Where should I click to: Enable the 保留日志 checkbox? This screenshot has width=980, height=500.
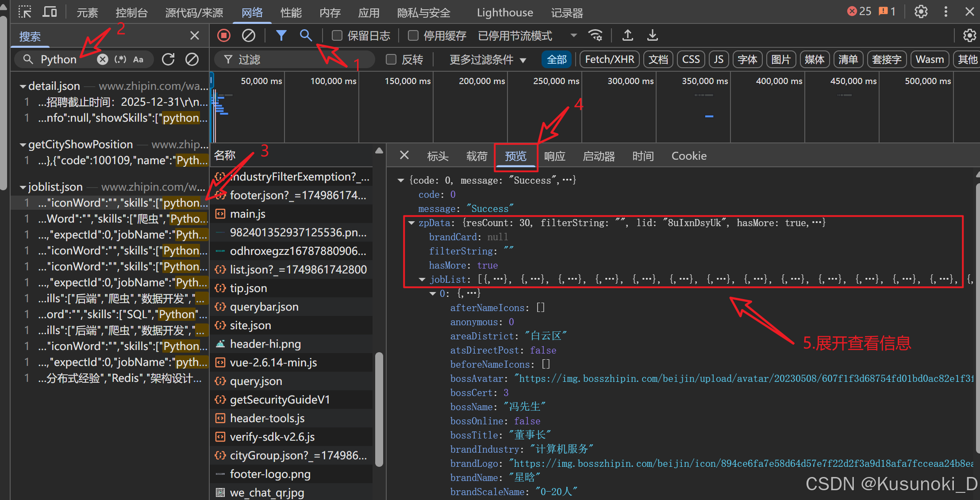[x=337, y=35]
